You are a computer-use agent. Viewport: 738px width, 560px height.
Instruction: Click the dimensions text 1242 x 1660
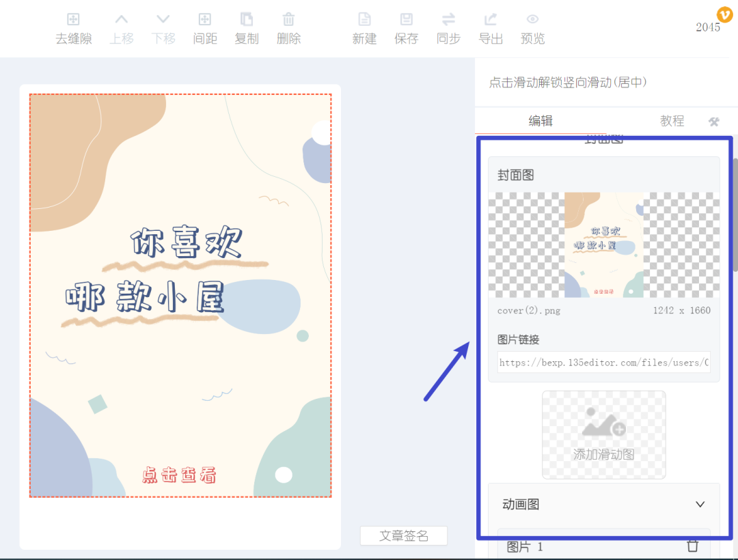coord(681,310)
